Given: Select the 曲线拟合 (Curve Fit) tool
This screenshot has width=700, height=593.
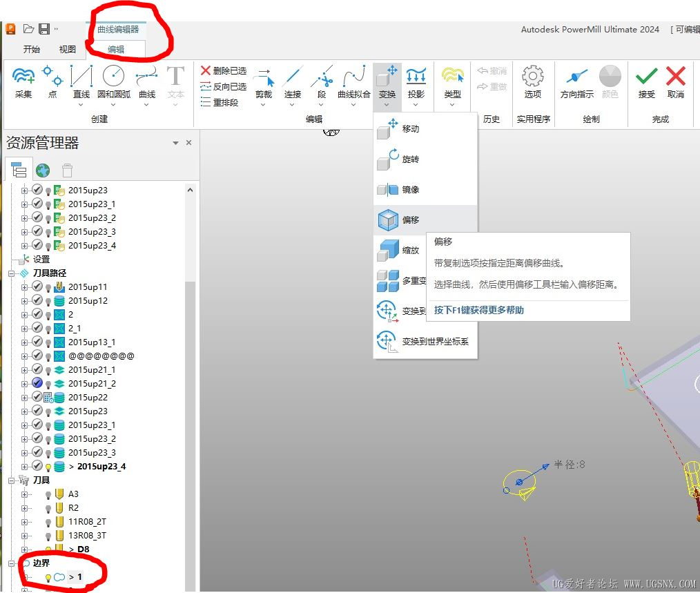Looking at the screenshot, I should click(353, 83).
